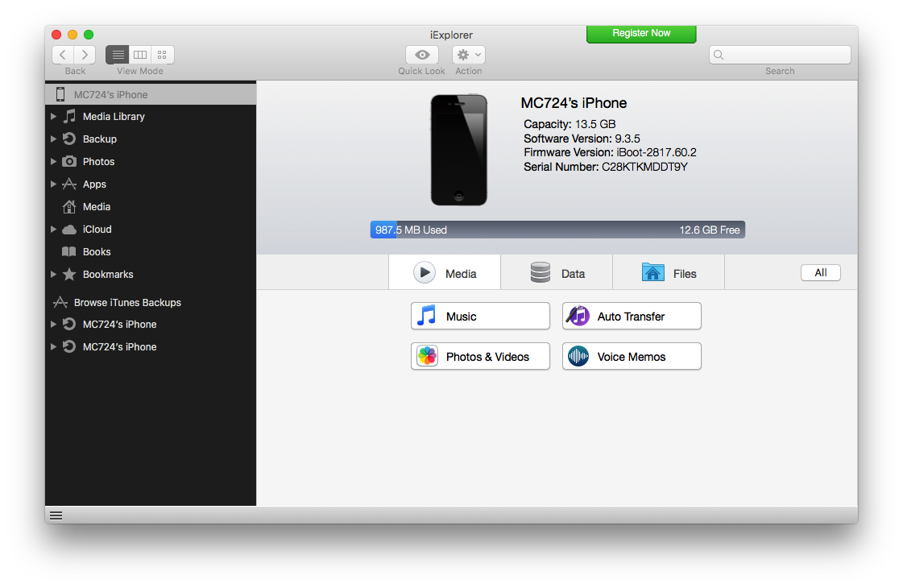Open Voice Memos
The height and width of the screenshot is (588, 903).
[x=632, y=357]
